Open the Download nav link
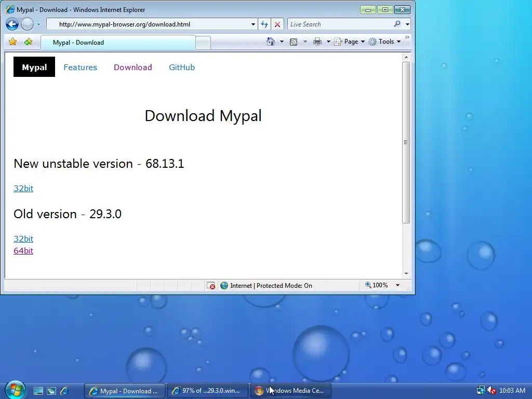 point(132,67)
